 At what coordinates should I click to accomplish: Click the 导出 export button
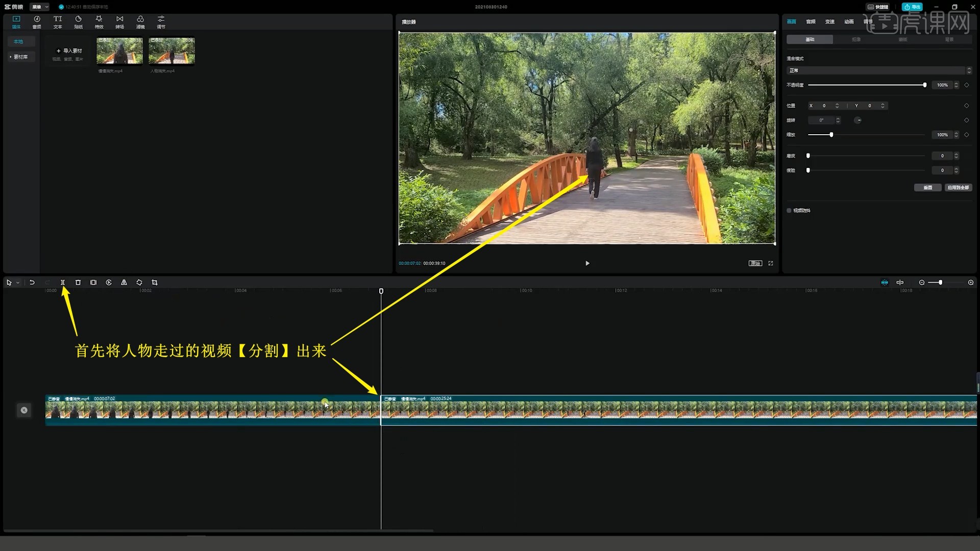912,7
